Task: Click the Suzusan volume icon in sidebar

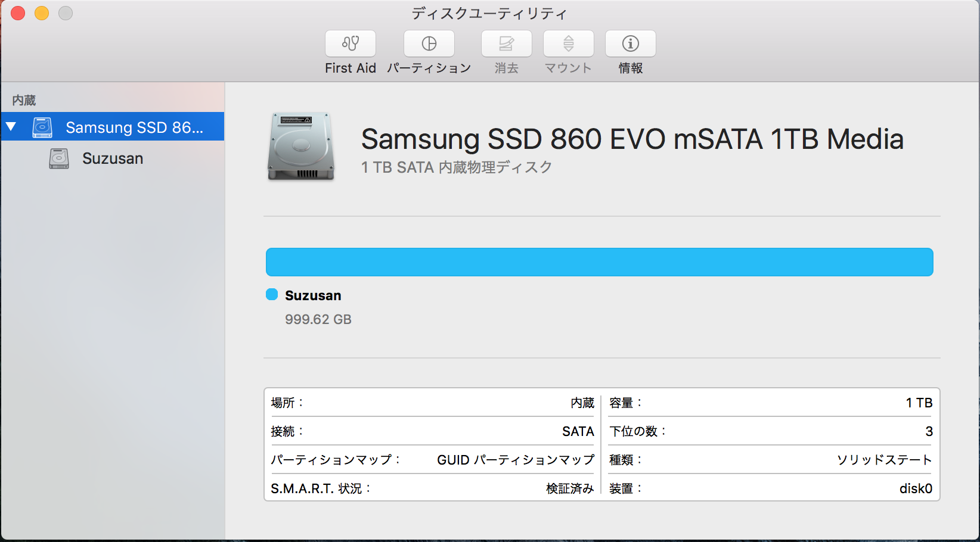Action: pyautogui.click(x=59, y=158)
